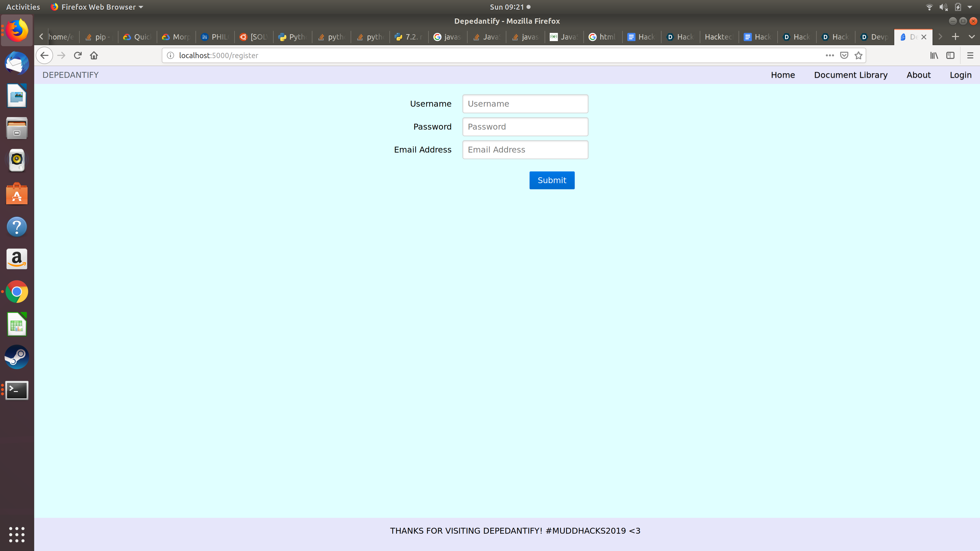Expand the list all tabs chevron
The height and width of the screenshot is (551, 980).
pyautogui.click(x=972, y=36)
